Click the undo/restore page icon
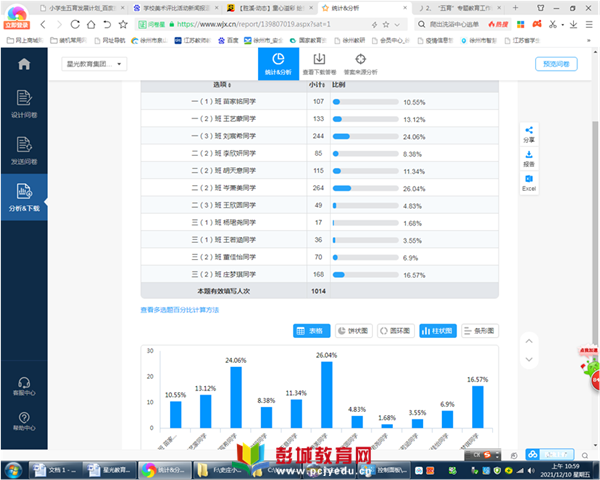Viewport: 600px width, 480px height. (107, 24)
